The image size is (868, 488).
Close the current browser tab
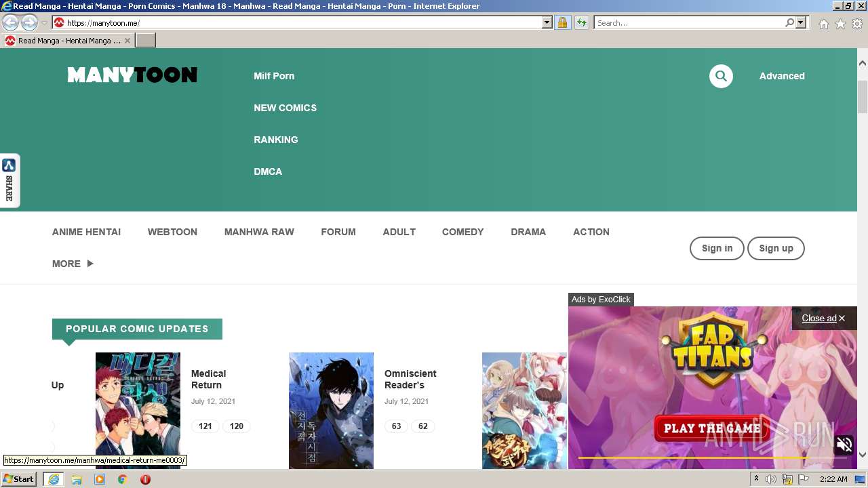(127, 41)
